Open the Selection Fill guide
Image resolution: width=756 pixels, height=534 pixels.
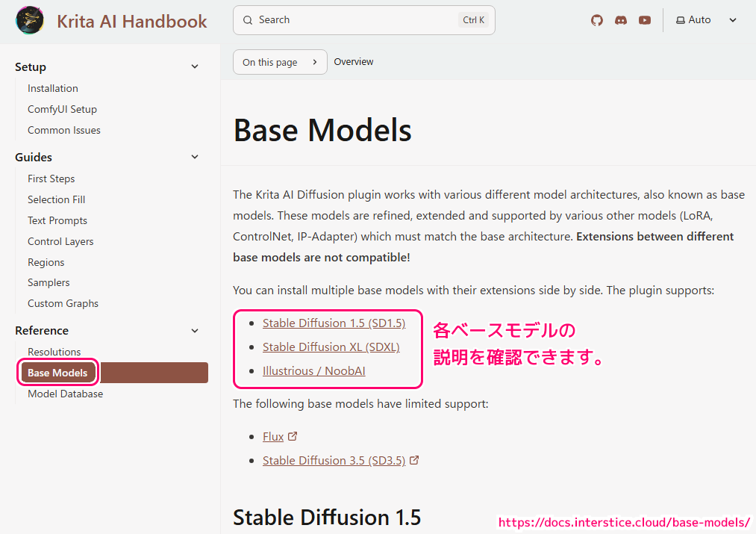click(x=57, y=199)
